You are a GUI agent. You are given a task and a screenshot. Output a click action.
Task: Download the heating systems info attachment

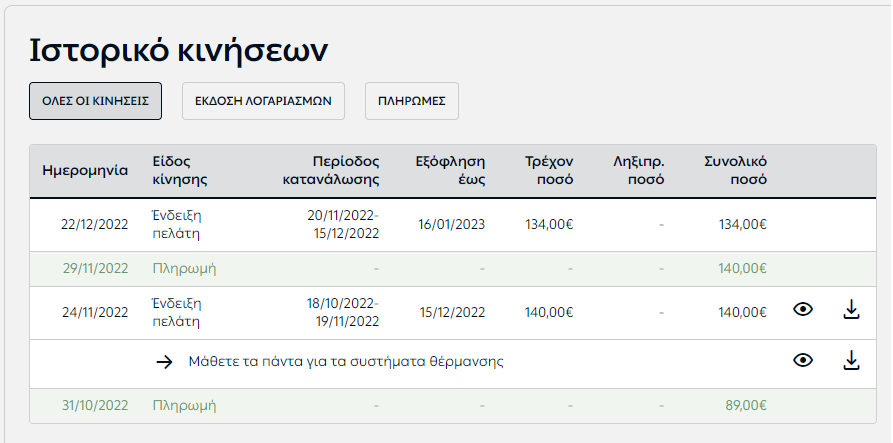click(851, 360)
